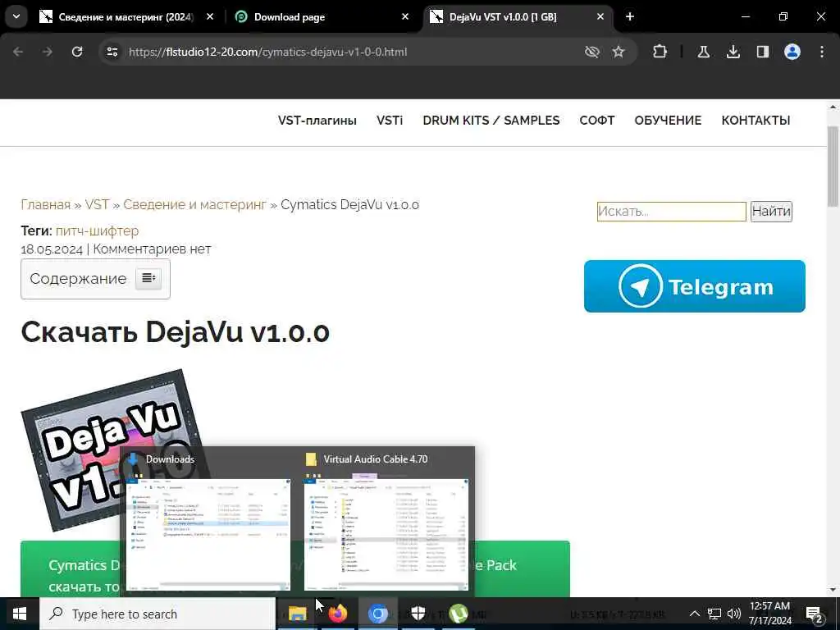This screenshot has width=840, height=630.
Task: Open Сведение и мастеринг breadcrumb link
Action: tap(195, 204)
